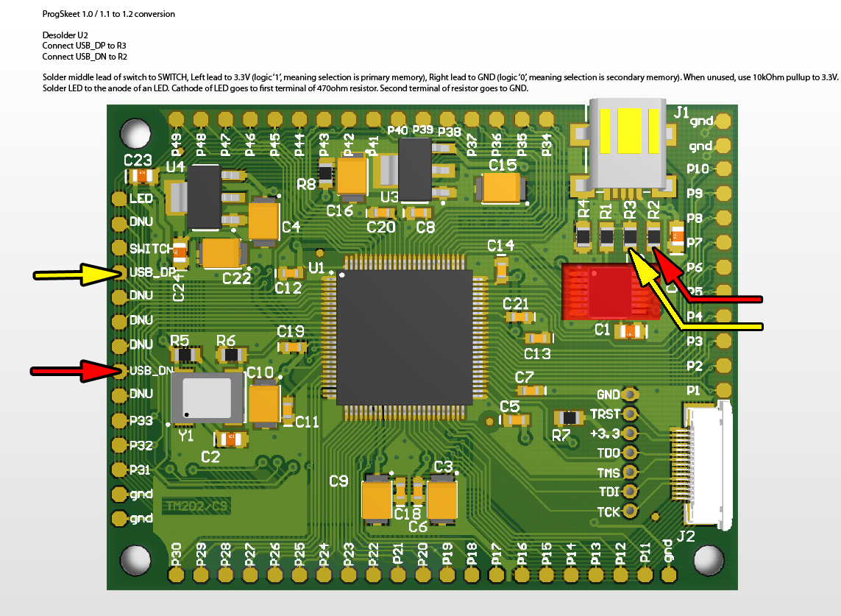Select the large U1 main chip
The height and width of the screenshot is (616, 841).
405,338
